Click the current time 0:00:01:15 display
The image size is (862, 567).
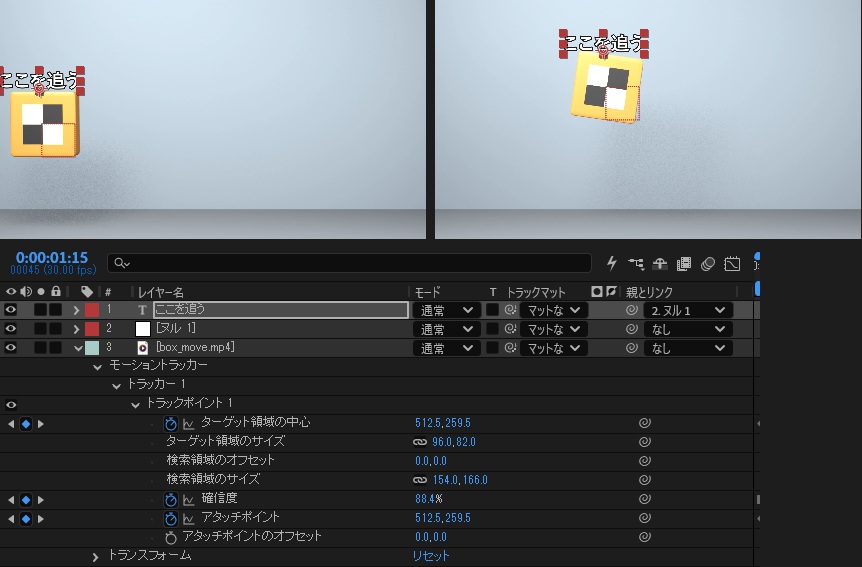point(52,257)
